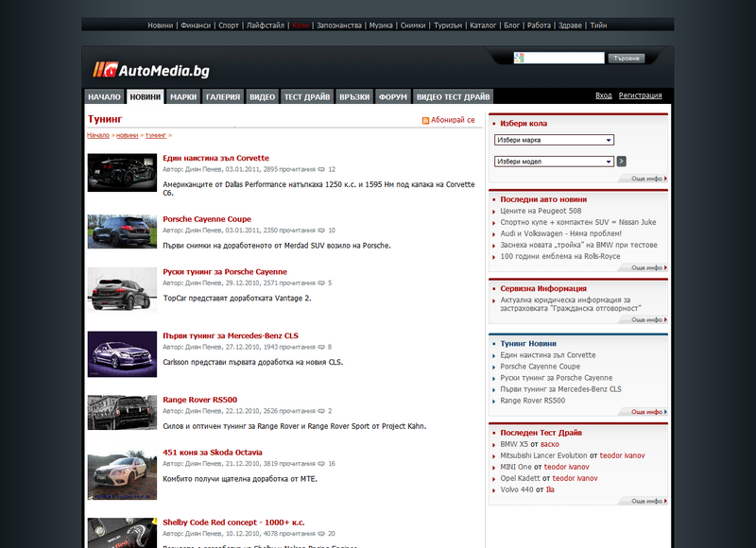756x548 pixels.
Task: Click the go arrow button next to Избери модел
Action: click(x=622, y=162)
